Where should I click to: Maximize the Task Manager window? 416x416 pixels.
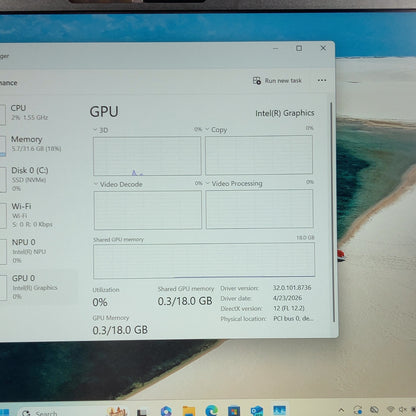(299, 48)
